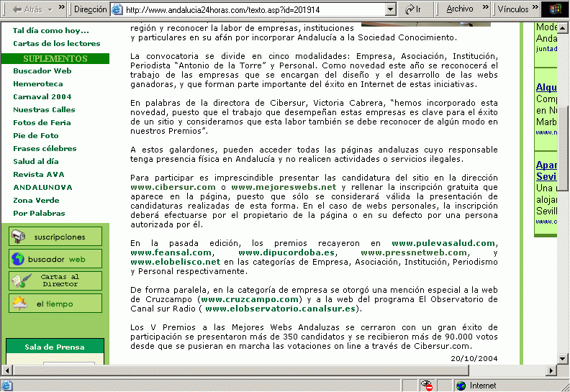
Task: Open the Hemeroteca link
Action: click(38, 84)
